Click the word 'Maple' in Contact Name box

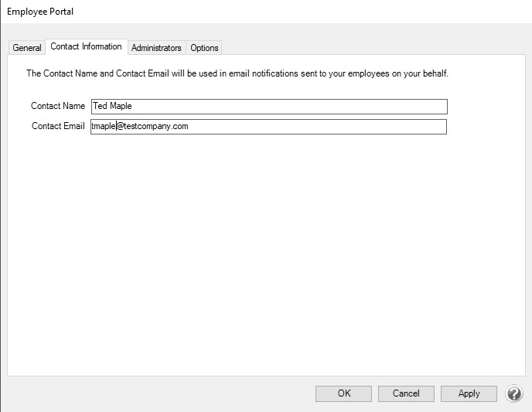pos(121,106)
